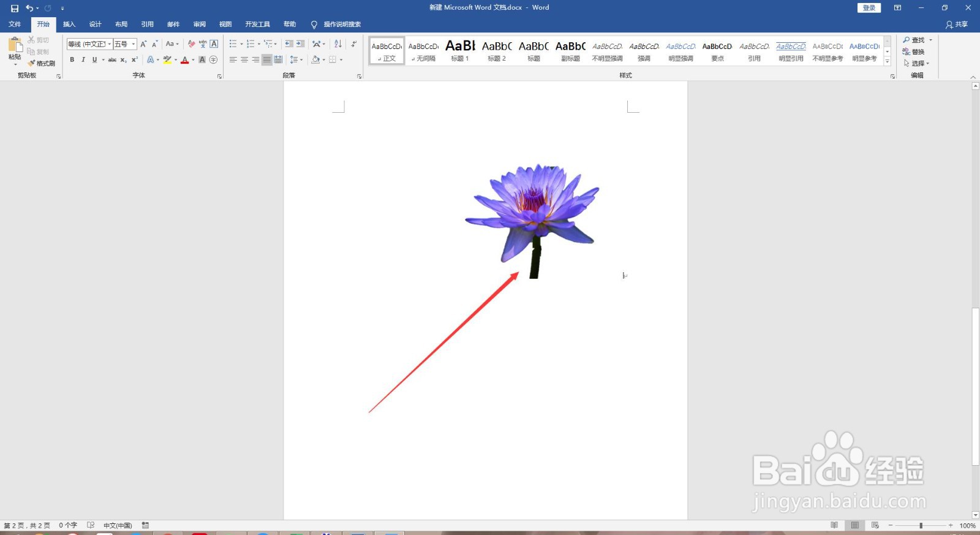Click the 100% zoom level text
This screenshot has width=980, height=535.
coord(968,525)
